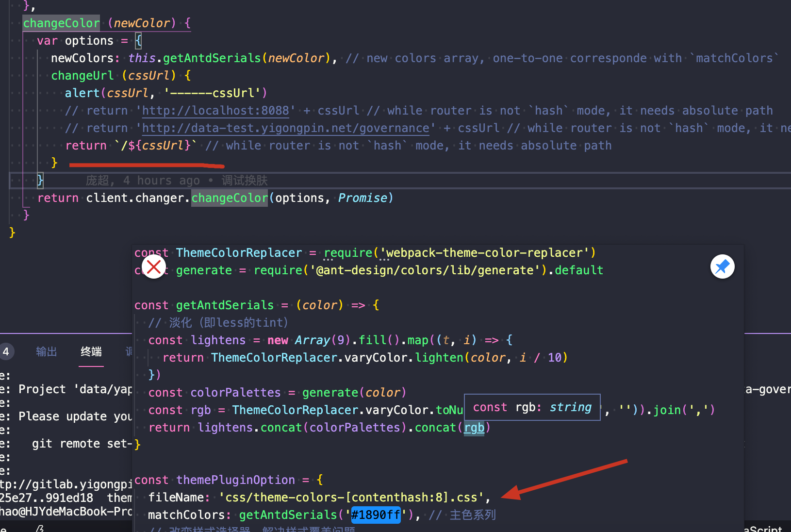Image resolution: width=791 pixels, height=532 pixels.
Task: Click the 主色系列 comment next to matchColors
Action: [472, 515]
